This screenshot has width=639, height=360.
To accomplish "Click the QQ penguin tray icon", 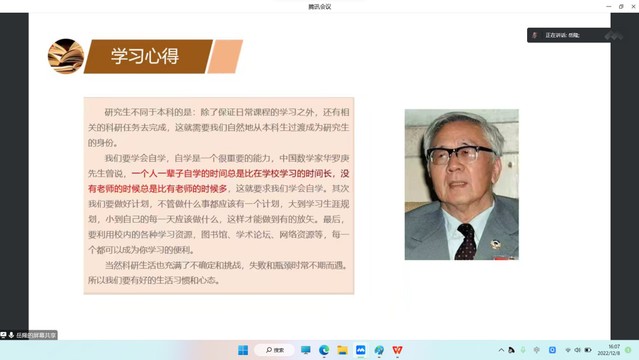I will [x=511, y=350].
